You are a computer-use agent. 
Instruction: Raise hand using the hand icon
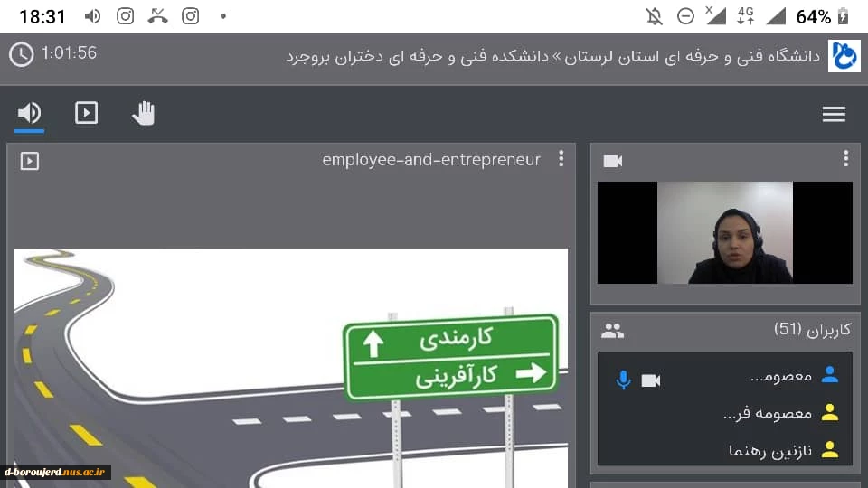[x=144, y=114]
